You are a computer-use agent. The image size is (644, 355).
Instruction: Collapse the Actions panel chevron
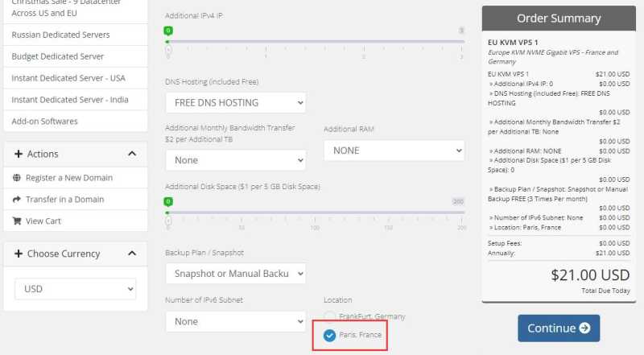[132, 154]
